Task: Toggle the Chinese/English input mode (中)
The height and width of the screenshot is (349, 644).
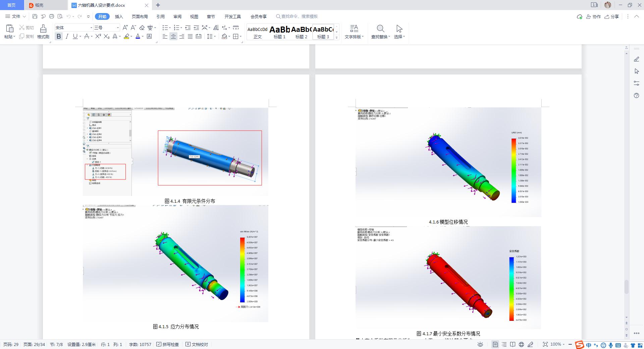Action: click(x=589, y=345)
